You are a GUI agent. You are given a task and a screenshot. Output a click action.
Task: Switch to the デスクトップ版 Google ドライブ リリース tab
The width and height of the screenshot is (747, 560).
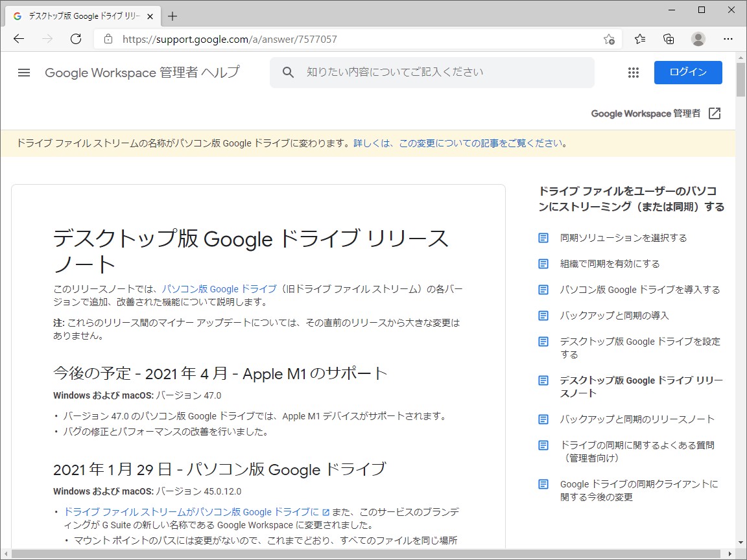pyautogui.click(x=84, y=16)
